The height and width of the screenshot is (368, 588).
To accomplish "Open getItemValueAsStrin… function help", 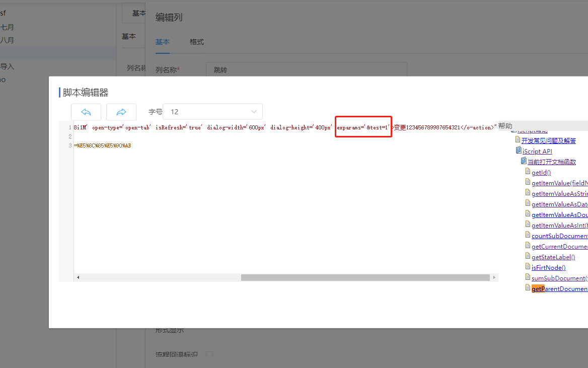I will click(x=559, y=194).
